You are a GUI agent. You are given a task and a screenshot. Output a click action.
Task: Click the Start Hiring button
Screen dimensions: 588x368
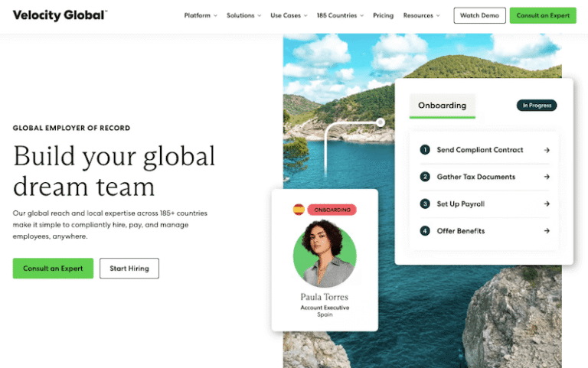point(129,269)
